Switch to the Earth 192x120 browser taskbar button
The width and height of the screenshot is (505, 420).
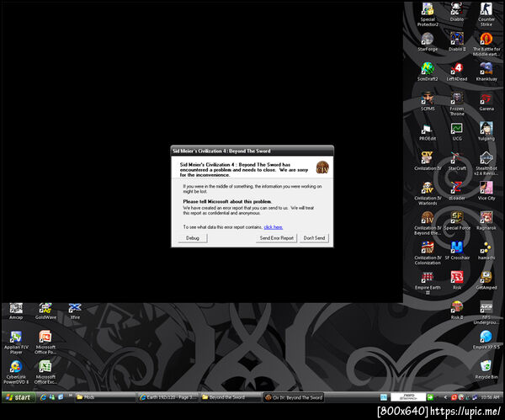coord(167,397)
